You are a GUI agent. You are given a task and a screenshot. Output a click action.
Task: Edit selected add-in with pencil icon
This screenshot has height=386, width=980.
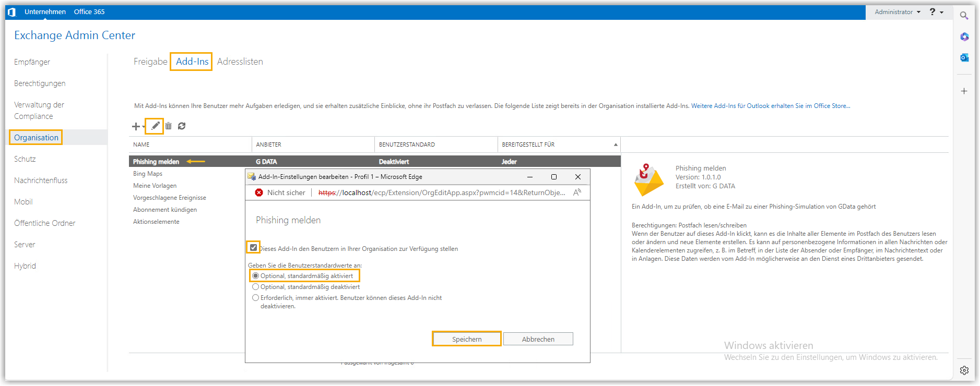[x=155, y=126]
